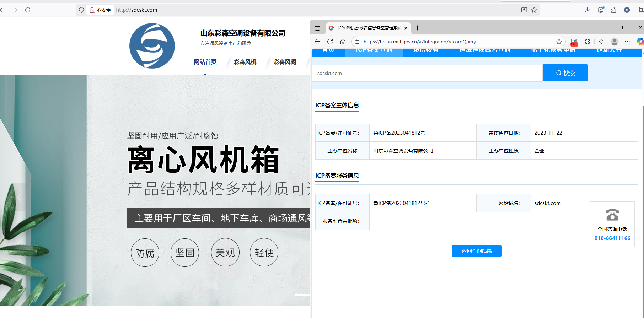The height and width of the screenshot is (318, 644).
Task: Open Firefox tracking protection shield icon
Action: point(81,10)
